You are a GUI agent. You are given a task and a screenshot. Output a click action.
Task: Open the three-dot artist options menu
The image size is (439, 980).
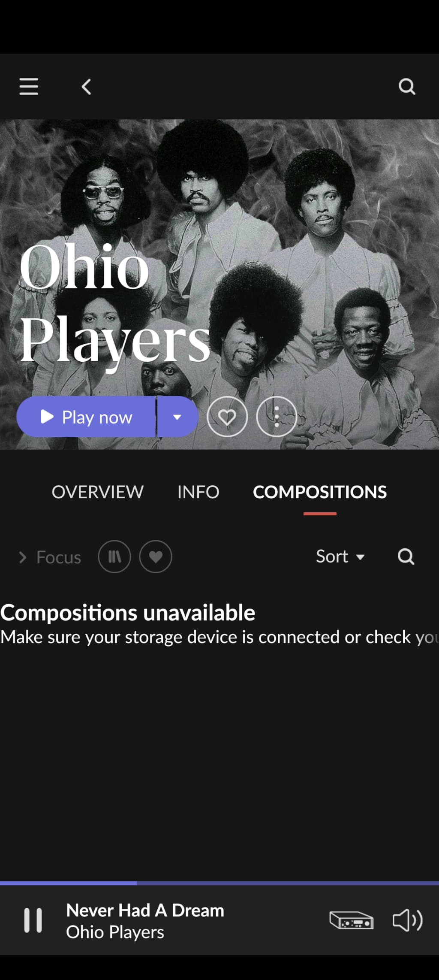coord(277,417)
